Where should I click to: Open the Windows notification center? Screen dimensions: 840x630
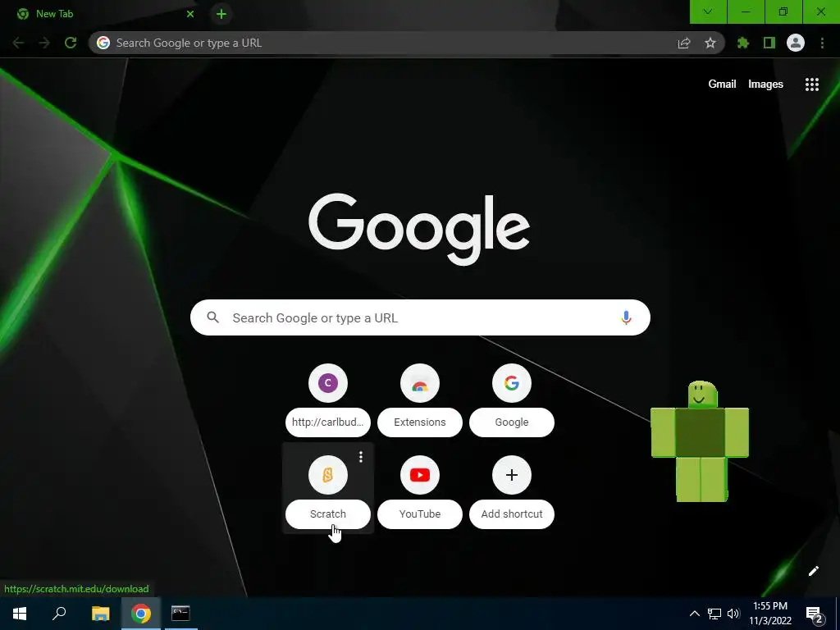click(x=815, y=614)
